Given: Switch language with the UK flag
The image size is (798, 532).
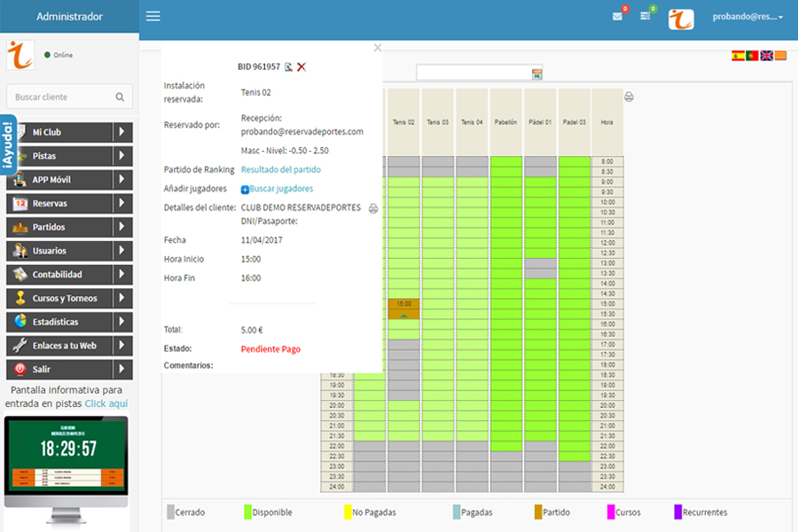Looking at the screenshot, I should [766, 55].
